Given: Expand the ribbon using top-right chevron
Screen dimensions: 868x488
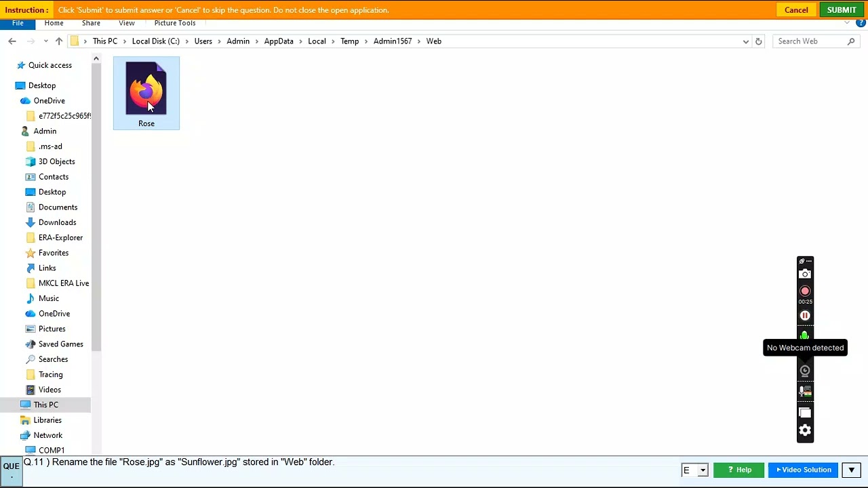Looking at the screenshot, I should point(847,23).
